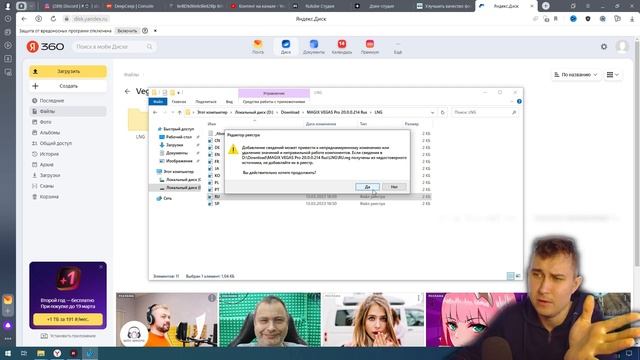640x360 pixels.
Task: Open the Почта mail service icon
Action: pos(258,47)
